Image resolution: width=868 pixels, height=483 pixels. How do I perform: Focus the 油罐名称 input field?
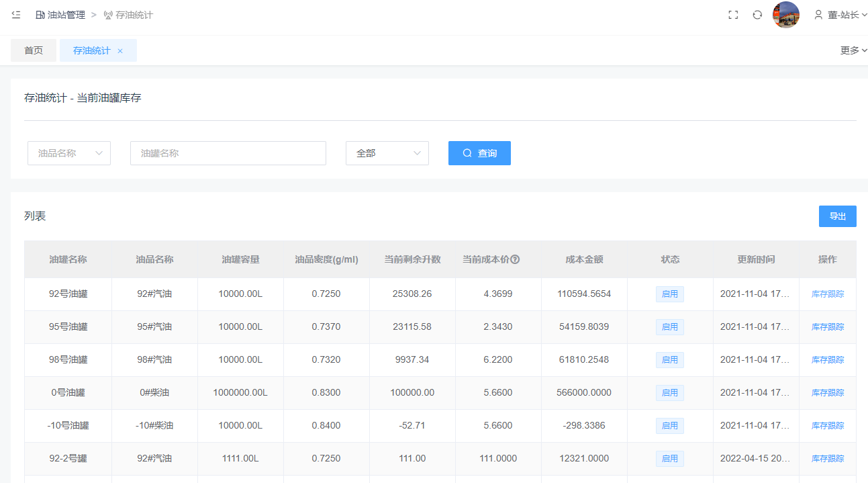[x=228, y=153]
